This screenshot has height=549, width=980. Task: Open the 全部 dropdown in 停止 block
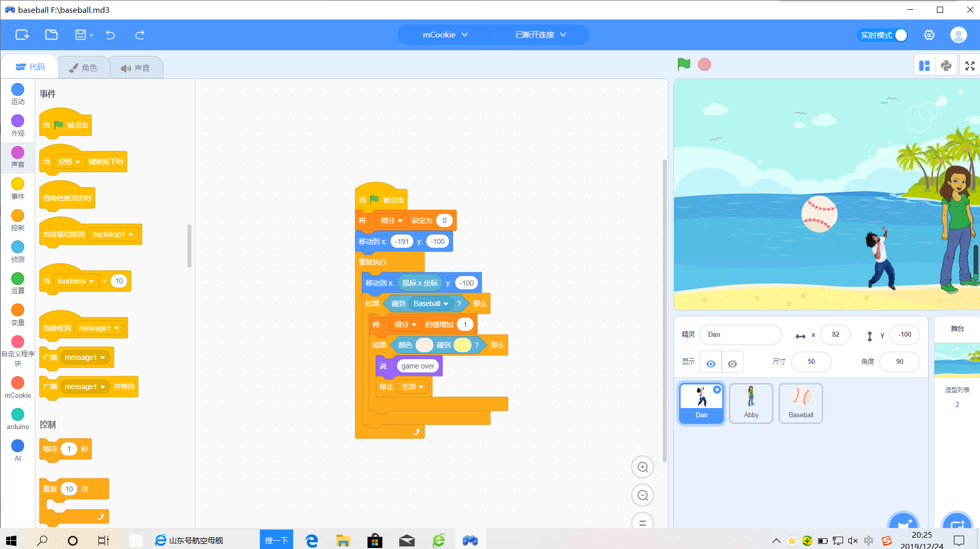(x=413, y=387)
